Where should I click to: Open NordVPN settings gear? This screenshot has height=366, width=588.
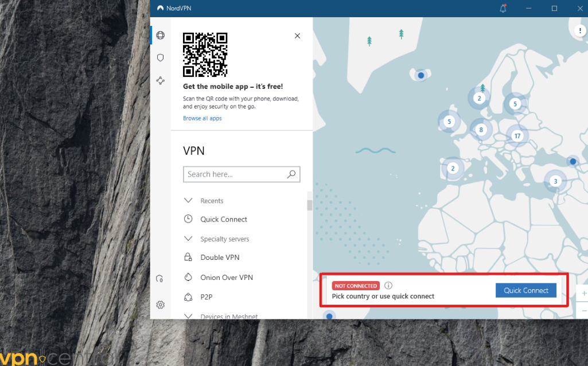pyautogui.click(x=160, y=305)
